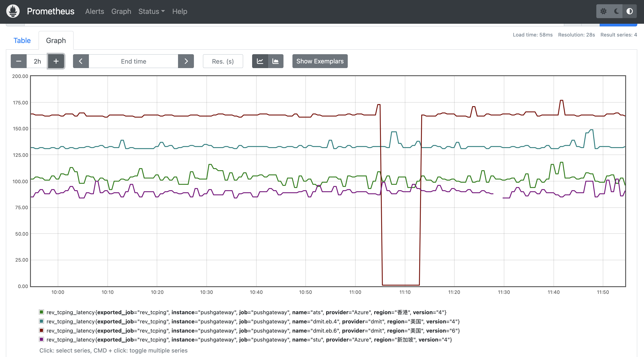644x357 pixels.
Task: Click the 2h range duration field
Action: tap(37, 61)
